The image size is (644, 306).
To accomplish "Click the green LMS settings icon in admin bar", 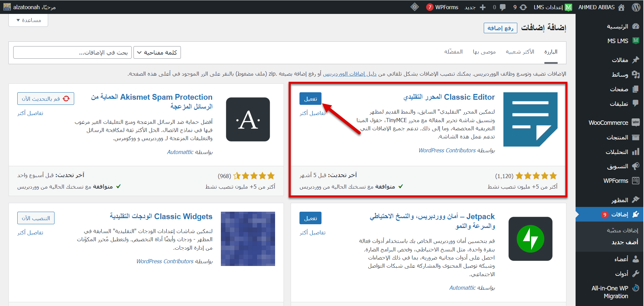I will click(x=568, y=7).
